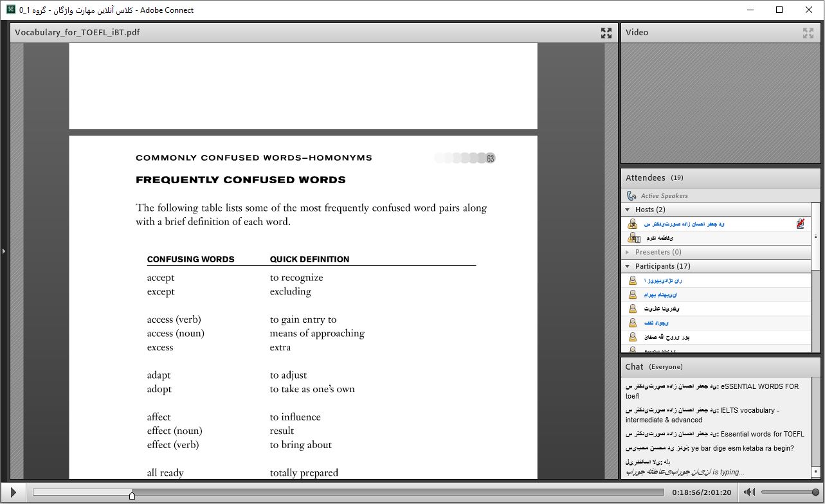Maximize the Vocabulary_for_TOEFL_iBT.pdf share pod
This screenshot has width=825, height=504.
coord(606,33)
